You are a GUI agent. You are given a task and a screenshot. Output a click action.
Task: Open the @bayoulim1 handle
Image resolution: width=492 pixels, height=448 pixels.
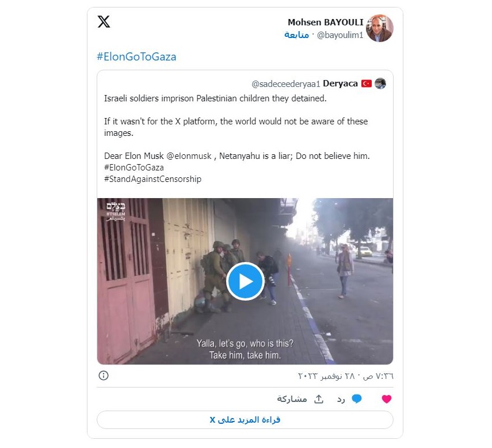[x=340, y=35]
